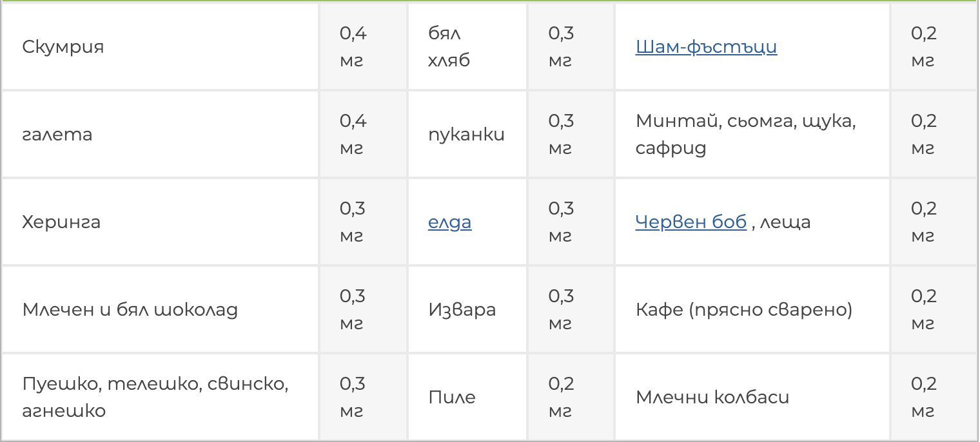
Task: Select the пуканки table cell
Action: (x=466, y=135)
